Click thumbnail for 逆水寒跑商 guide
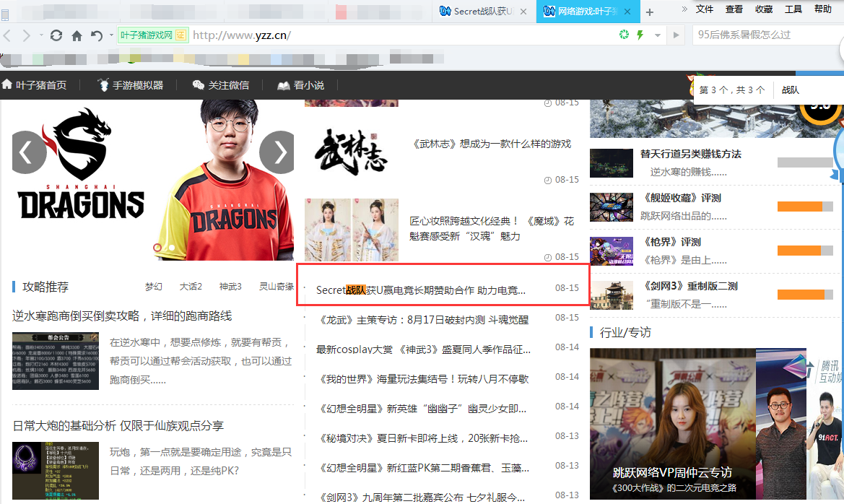Image resolution: width=844 pixels, height=504 pixels. point(56,361)
